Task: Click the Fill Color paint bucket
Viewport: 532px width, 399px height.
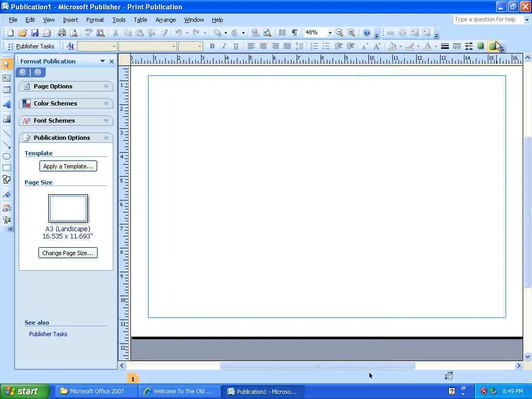Action: [393, 46]
